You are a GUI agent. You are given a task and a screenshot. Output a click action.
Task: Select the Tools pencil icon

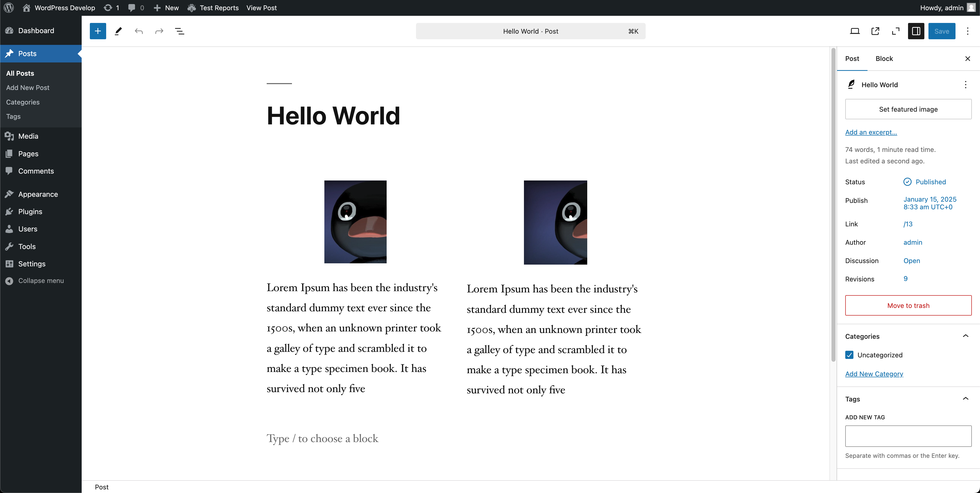click(118, 31)
